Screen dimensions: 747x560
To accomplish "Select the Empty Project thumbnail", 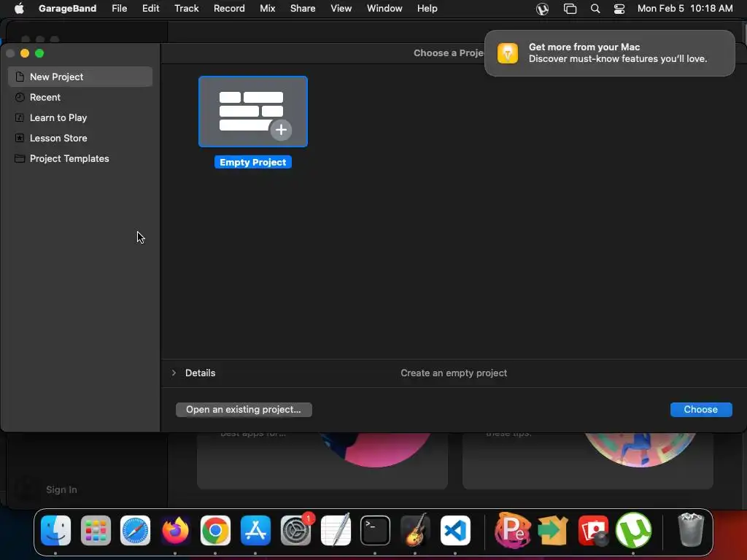I will (253, 112).
